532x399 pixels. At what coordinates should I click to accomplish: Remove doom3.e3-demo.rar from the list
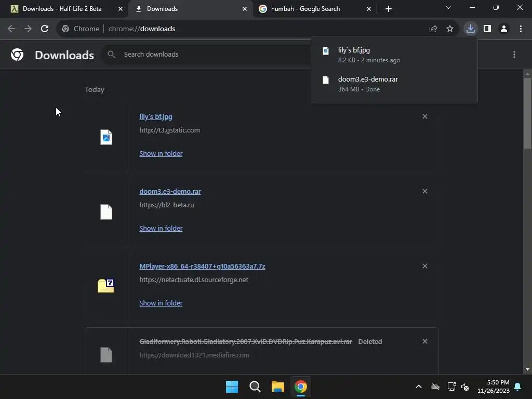(x=425, y=191)
